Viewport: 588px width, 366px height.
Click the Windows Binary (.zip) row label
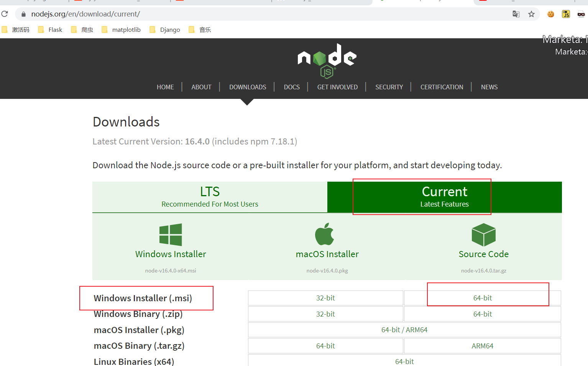tap(138, 314)
